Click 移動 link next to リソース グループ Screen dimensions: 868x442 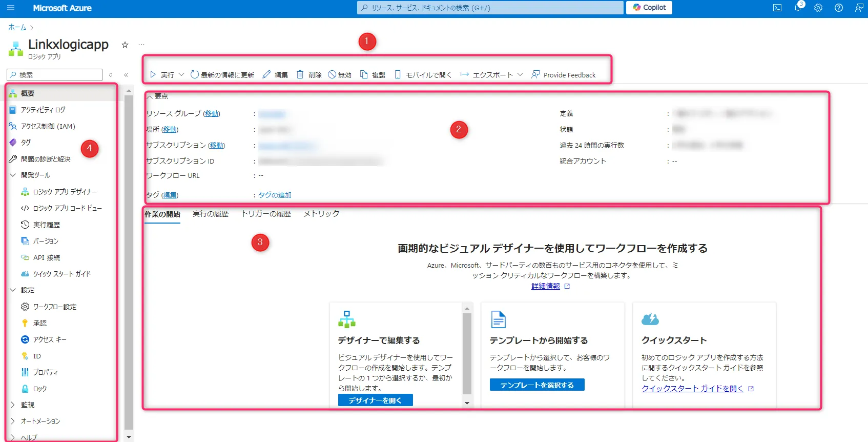(212, 113)
